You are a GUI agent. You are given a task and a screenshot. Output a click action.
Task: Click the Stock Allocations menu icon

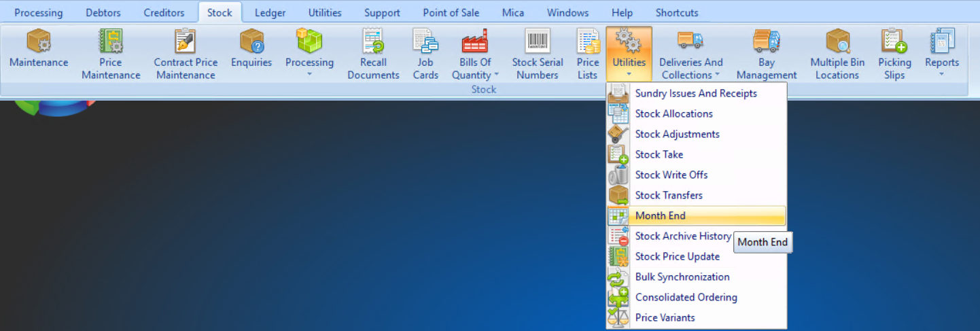(x=618, y=114)
